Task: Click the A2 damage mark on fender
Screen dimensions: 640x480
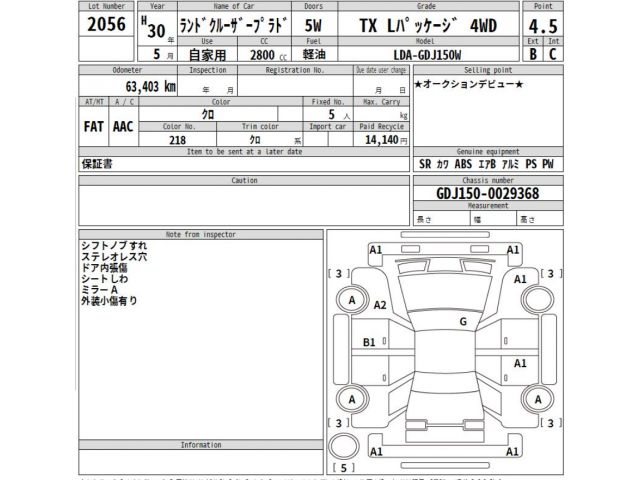Action: coord(380,305)
